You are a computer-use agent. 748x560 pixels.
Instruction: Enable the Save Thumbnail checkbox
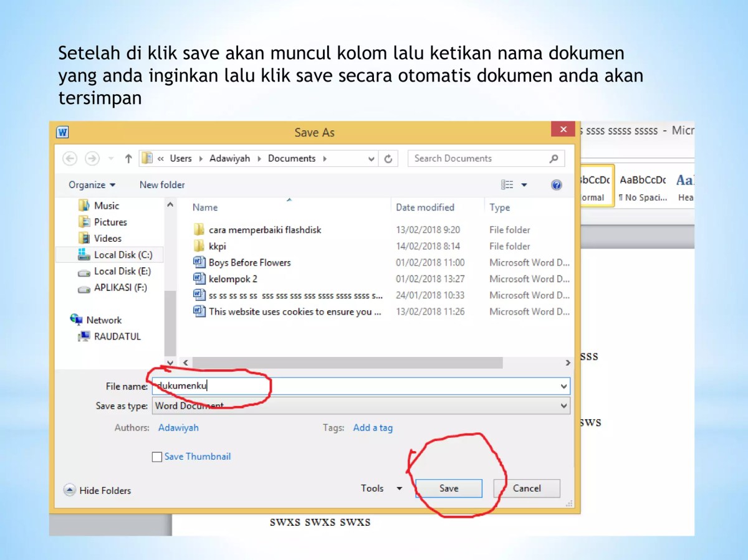[x=157, y=457]
